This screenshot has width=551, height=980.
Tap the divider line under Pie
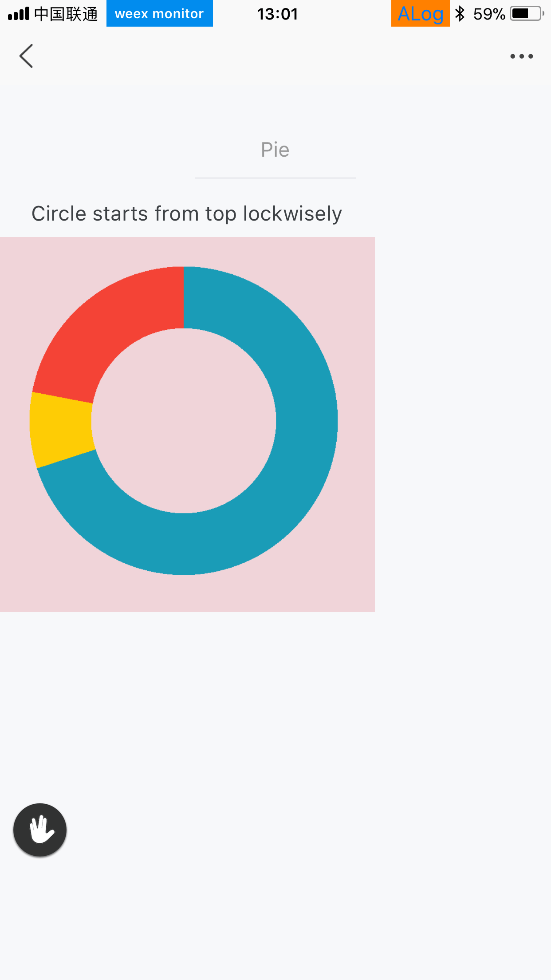pos(275,178)
